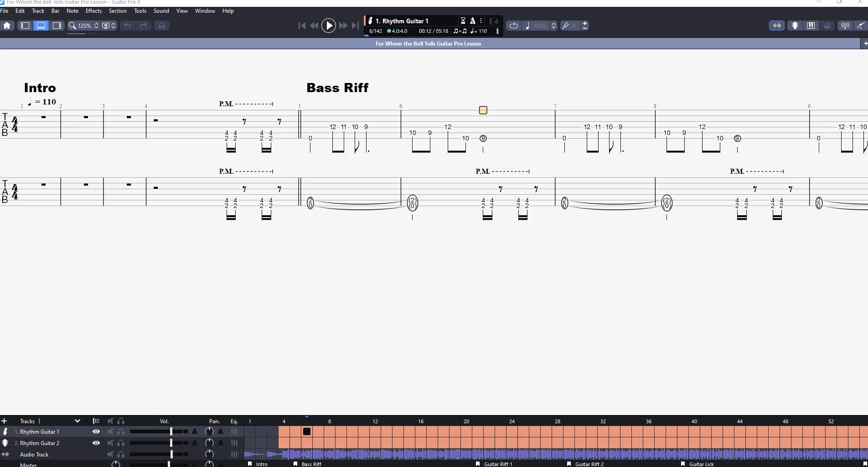Open the Tracks options three-dot menu
The width and height of the screenshot is (868, 467).
coord(39,421)
